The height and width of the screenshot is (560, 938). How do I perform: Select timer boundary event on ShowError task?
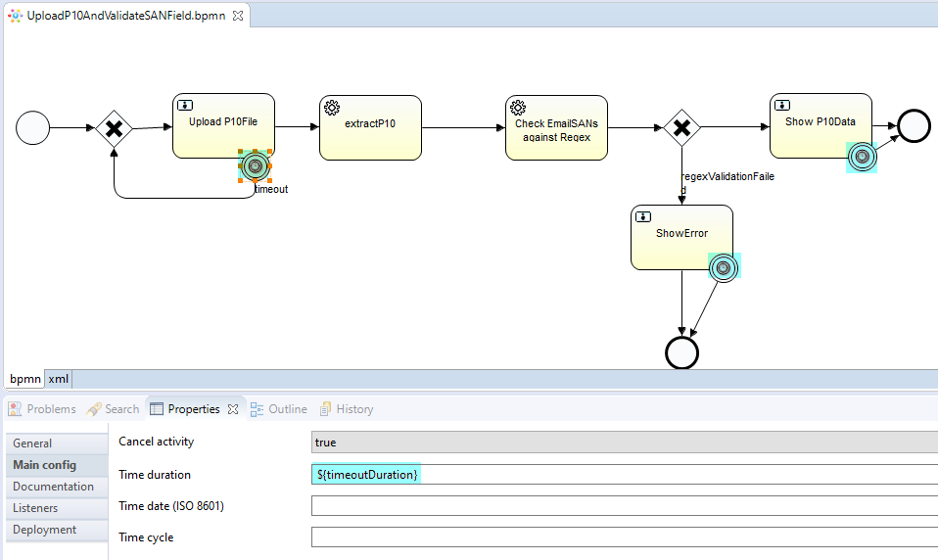point(723,266)
